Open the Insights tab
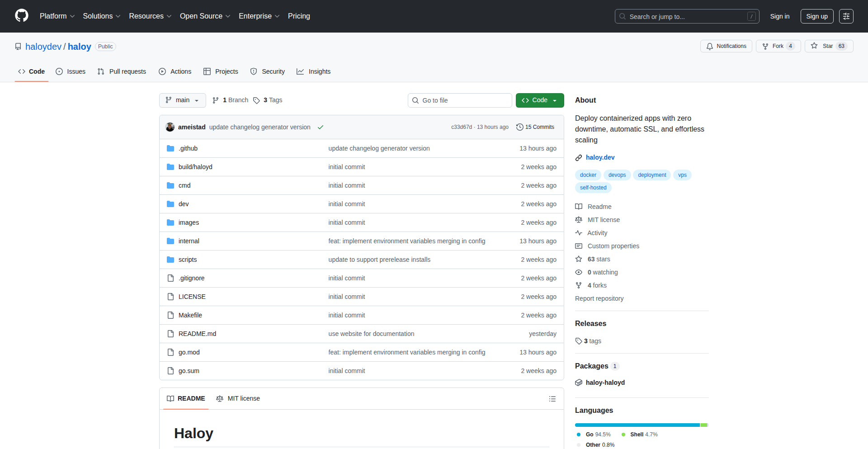The height and width of the screenshot is (449, 868). pyautogui.click(x=313, y=71)
